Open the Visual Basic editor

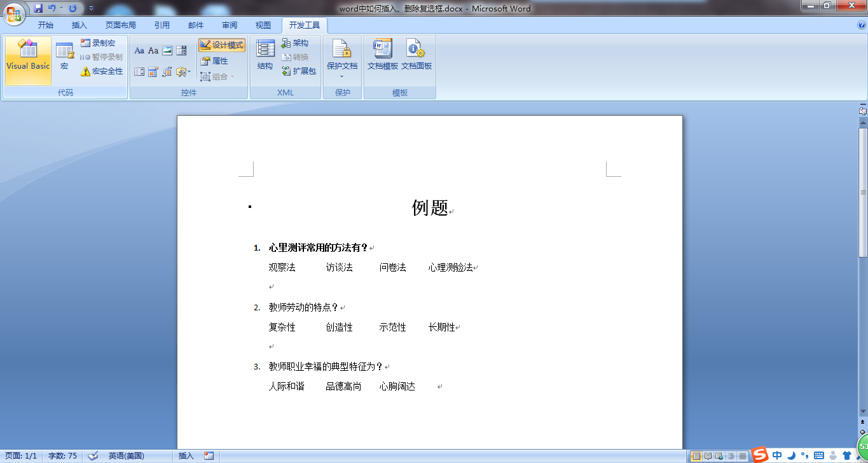(28, 61)
